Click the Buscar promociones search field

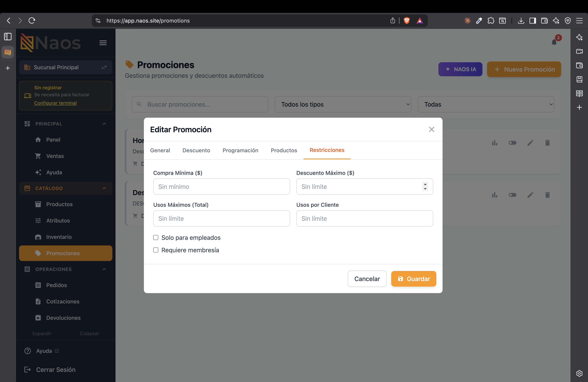pyautogui.click(x=200, y=104)
